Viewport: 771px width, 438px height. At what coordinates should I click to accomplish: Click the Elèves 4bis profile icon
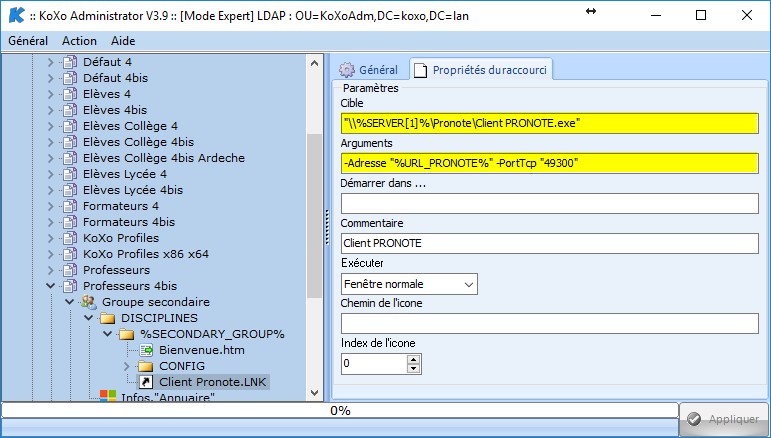point(70,110)
